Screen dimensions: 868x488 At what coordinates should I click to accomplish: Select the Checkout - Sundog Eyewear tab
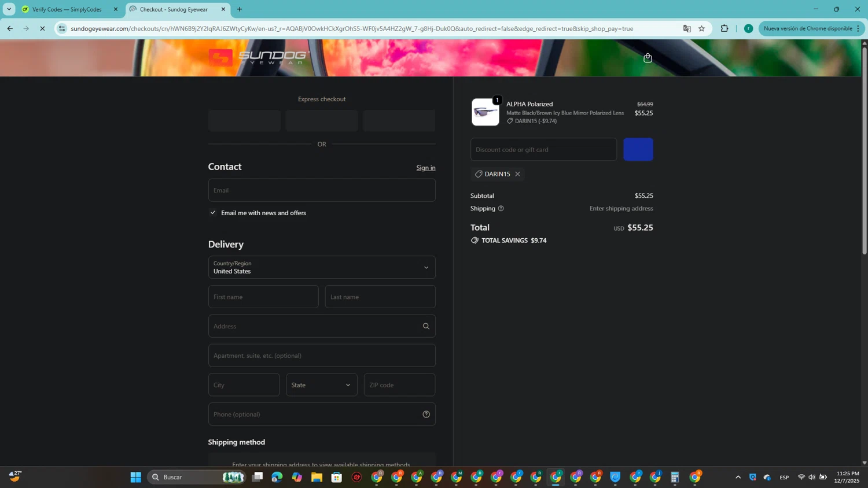pos(174,9)
